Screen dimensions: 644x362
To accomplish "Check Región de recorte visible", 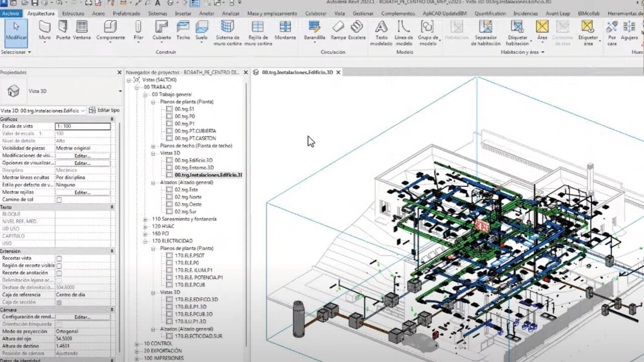I will tap(59, 265).
